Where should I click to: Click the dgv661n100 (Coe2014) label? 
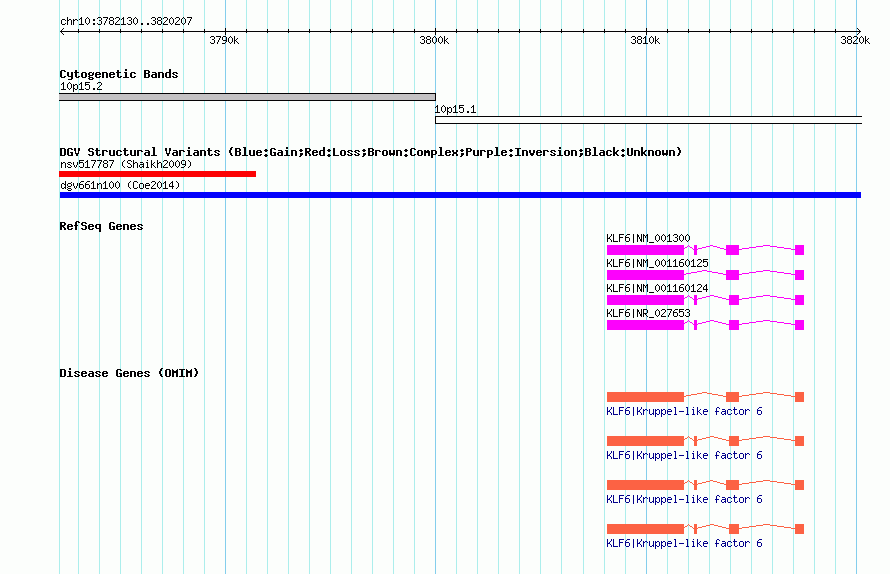coord(120,185)
